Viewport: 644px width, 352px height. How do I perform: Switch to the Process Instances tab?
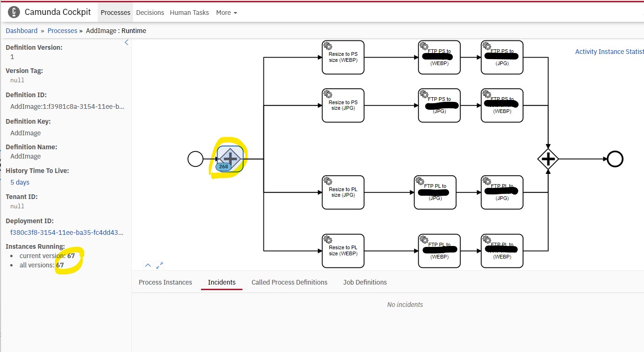(165, 282)
